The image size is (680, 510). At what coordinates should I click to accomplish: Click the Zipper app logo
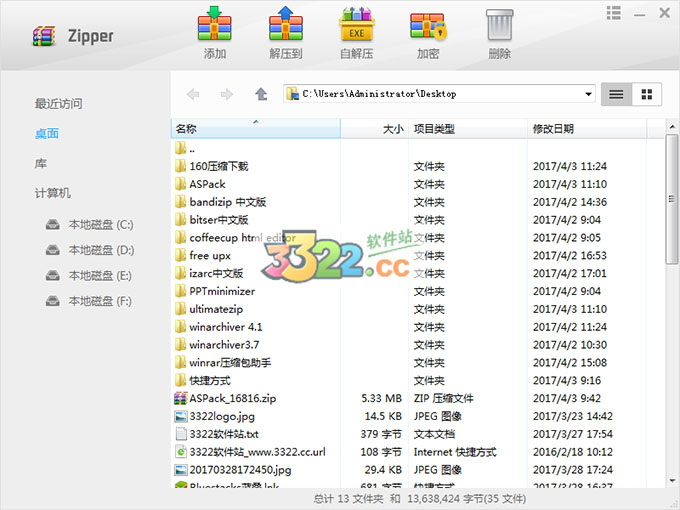(44, 36)
